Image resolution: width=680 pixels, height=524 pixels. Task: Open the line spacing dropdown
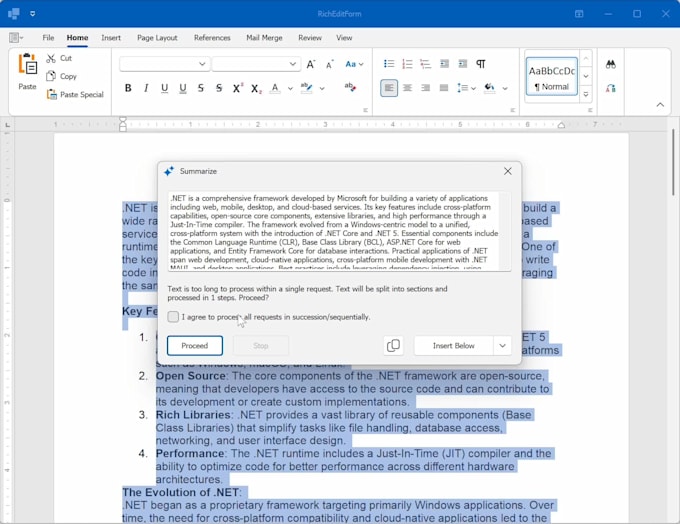point(466,88)
